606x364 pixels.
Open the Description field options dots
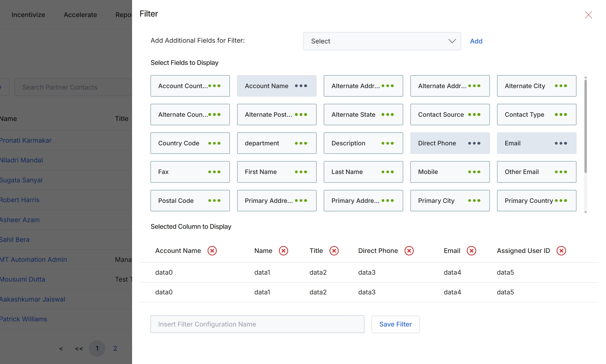click(x=388, y=143)
